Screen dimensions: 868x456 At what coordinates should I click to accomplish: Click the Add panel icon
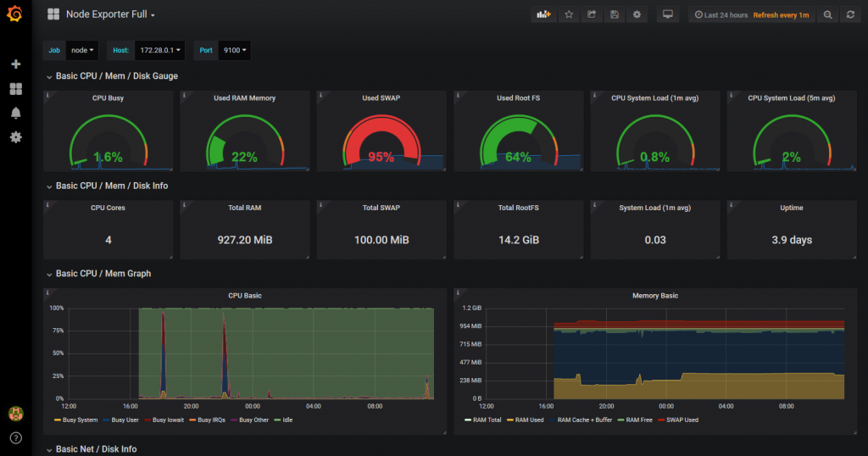(543, 15)
